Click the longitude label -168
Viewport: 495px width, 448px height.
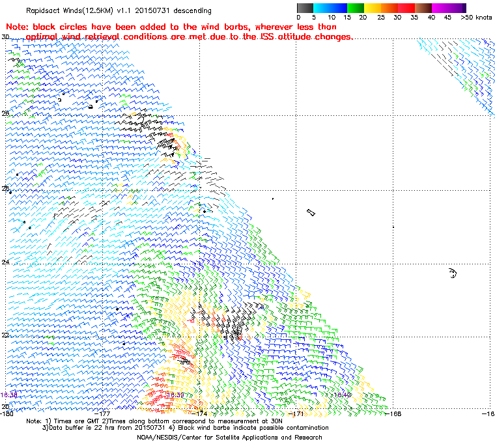(x=393, y=413)
